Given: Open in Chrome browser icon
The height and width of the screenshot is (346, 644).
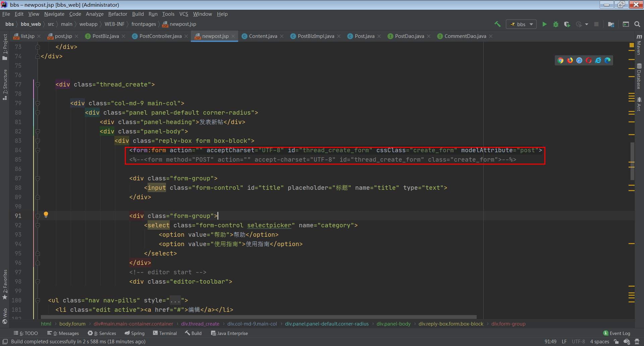Looking at the screenshot, I should point(560,60).
